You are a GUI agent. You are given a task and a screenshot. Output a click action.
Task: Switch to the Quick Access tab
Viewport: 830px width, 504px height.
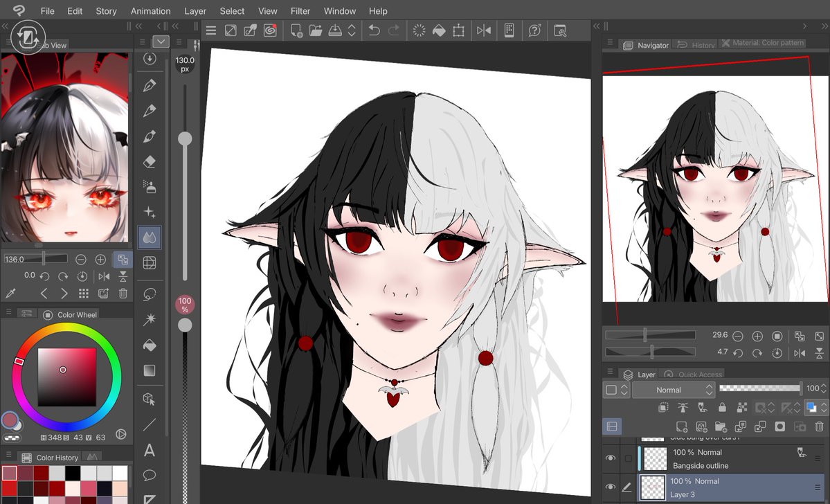[x=700, y=374]
